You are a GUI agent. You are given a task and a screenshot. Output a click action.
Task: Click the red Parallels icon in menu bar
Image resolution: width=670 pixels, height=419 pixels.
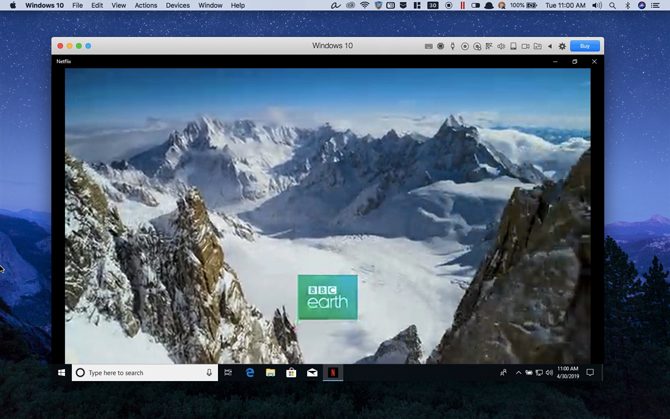tap(462, 5)
